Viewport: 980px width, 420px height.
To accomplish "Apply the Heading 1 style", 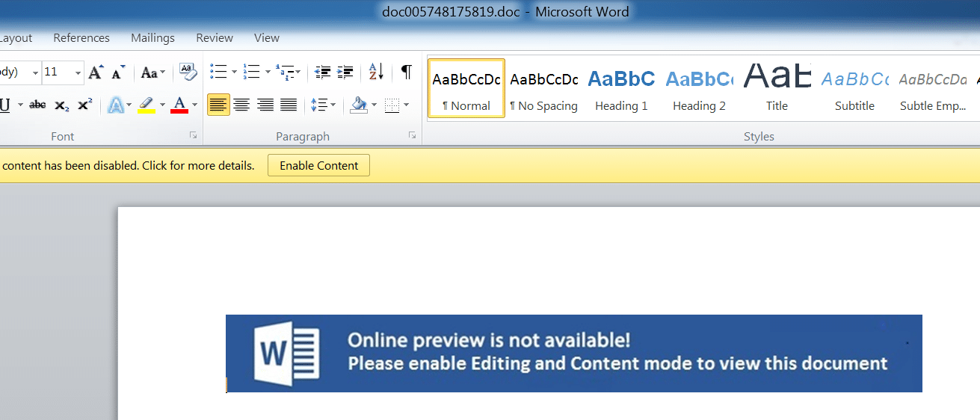I will pyautogui.click(x=621, y=88).
